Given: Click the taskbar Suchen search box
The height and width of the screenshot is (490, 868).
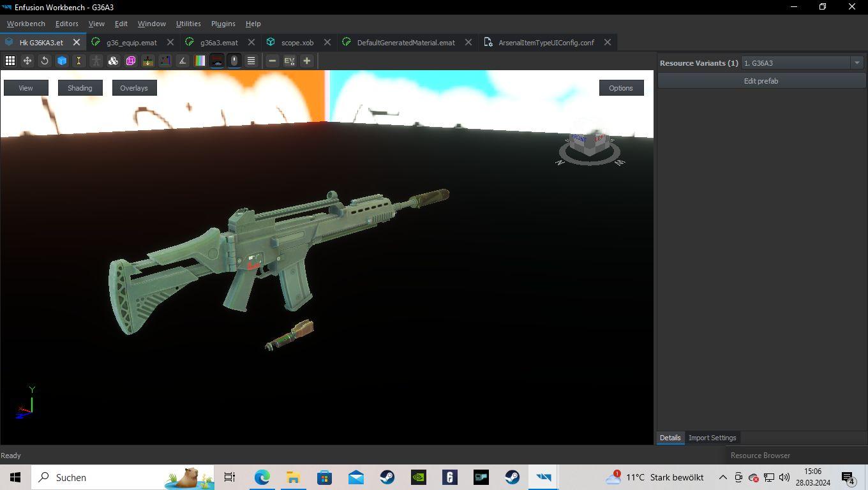Looking at the screenshot, I should pyautogui.click(x=124, y=477).
